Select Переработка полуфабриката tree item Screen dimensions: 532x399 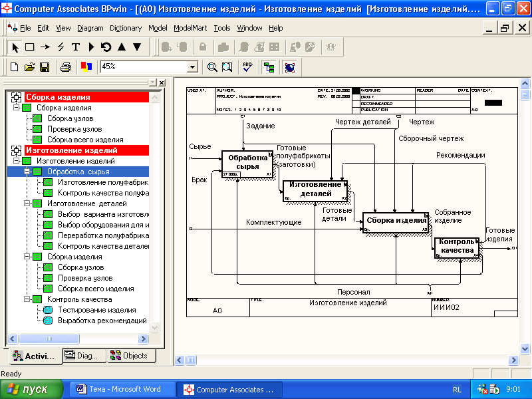[x=103, y=235]
